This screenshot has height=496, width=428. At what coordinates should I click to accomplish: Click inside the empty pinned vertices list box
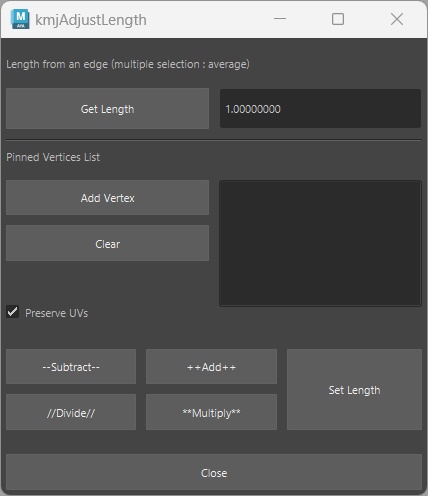(320, 243)
